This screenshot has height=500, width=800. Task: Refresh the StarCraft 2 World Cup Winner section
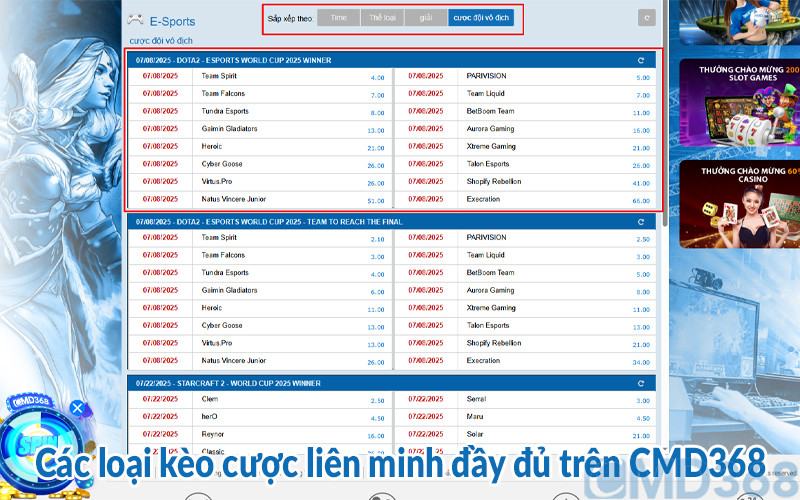click(641, 384)
